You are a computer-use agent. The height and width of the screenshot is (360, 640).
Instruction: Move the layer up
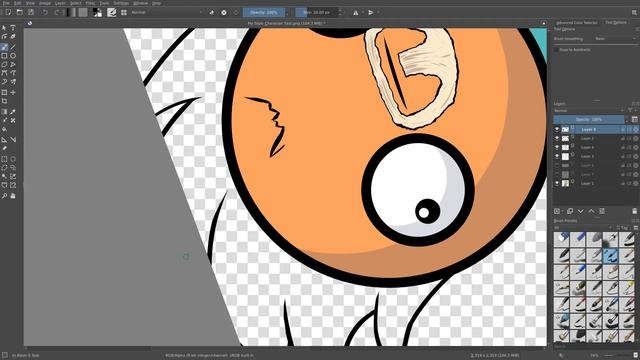[591, 211]
